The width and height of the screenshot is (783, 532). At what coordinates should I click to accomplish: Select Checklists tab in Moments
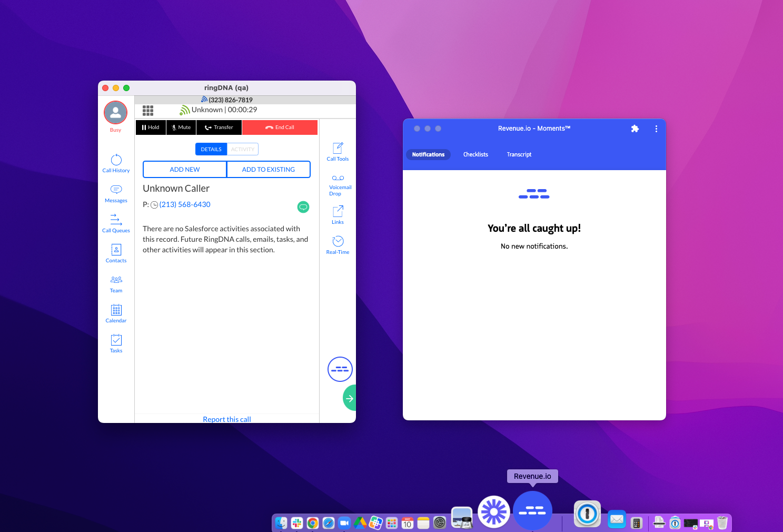[x=475, y=154]
